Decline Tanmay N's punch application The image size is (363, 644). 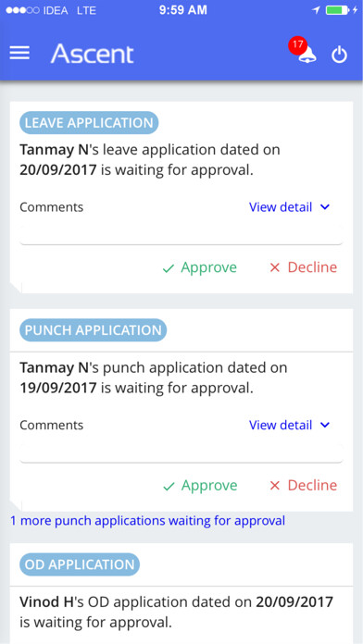point(304,485)
